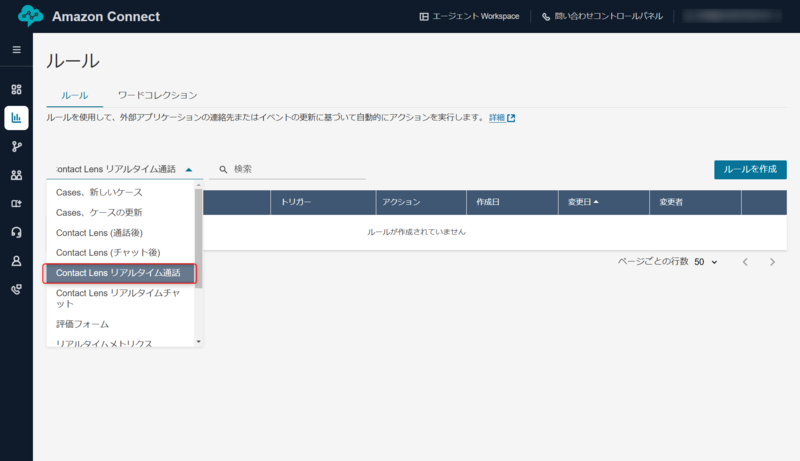The image size is (800, 461).
Task: Go to previous page of rules
Action: click(x=745, y=262)
